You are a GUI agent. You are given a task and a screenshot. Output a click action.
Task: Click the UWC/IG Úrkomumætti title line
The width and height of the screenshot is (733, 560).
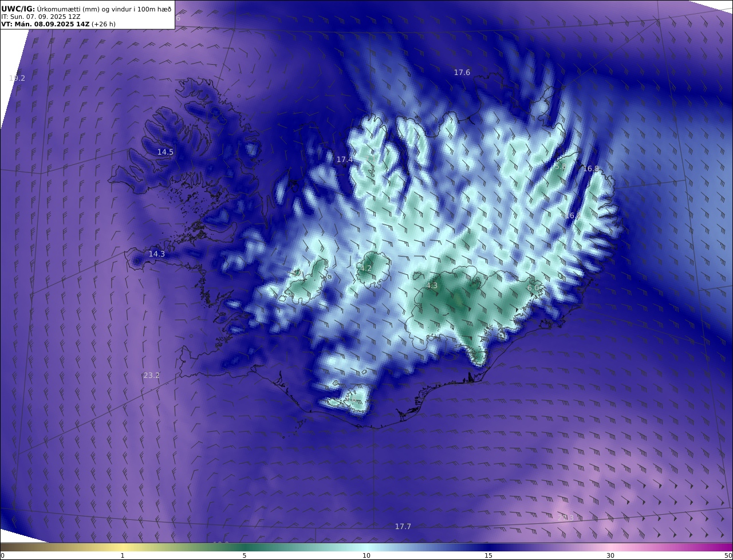[x=86, y=9]
